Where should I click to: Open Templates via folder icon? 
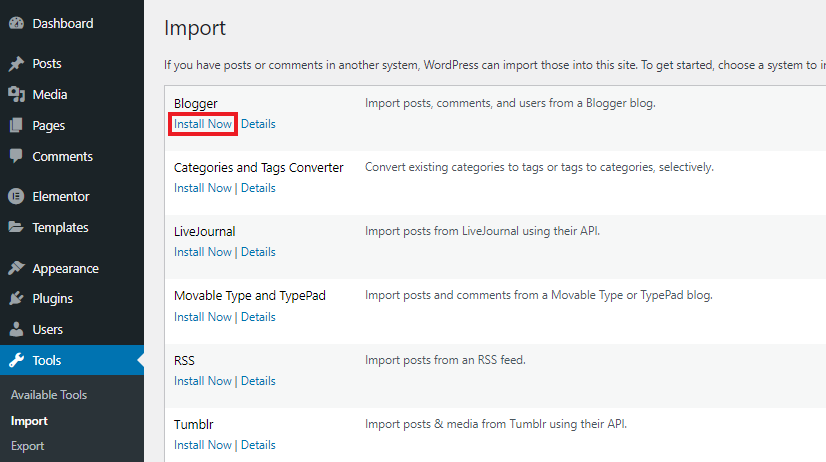click(16, 228)
